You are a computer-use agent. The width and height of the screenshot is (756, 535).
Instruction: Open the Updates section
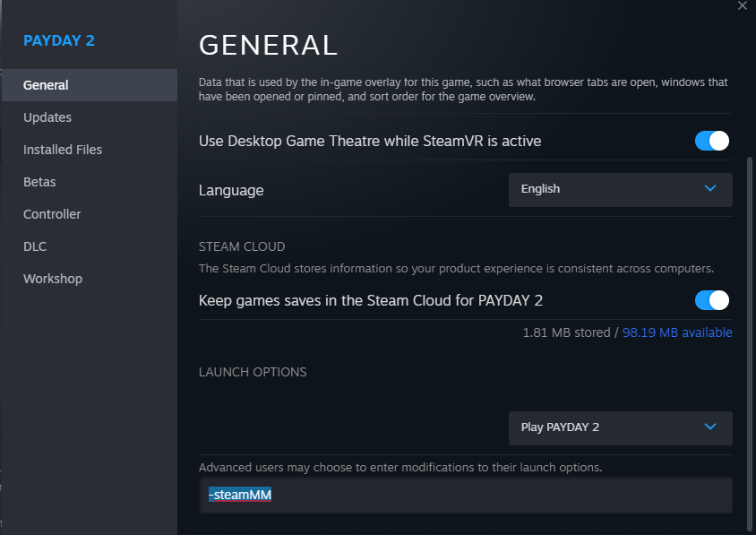pyautogui.click(x=47, y=117)
